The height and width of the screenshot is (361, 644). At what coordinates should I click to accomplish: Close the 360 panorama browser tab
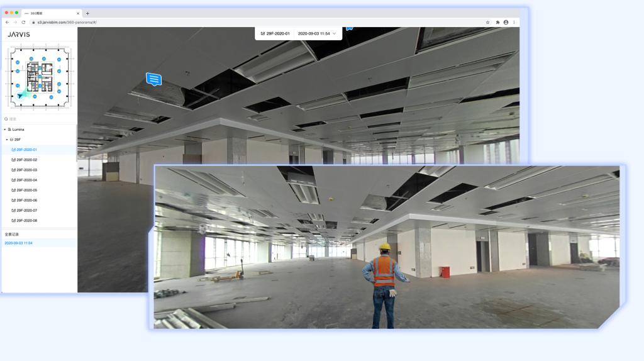point(78,13)
